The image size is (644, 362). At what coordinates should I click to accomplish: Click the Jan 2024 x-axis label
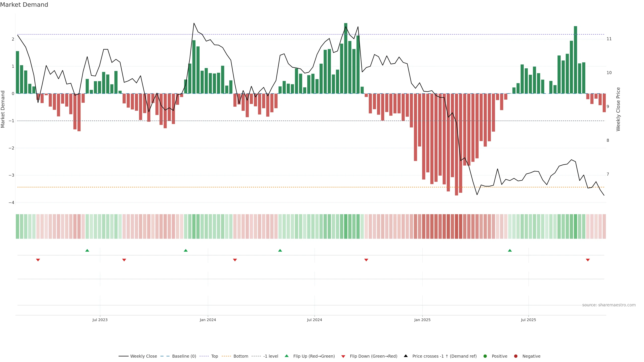coord(208,320)
